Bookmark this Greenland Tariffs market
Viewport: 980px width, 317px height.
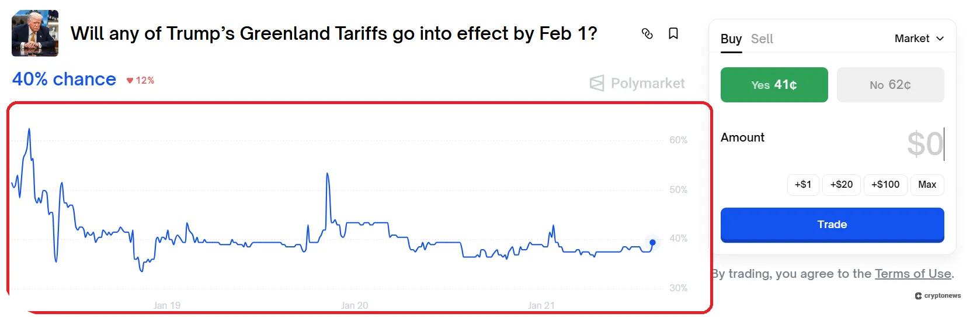point(673,34)
